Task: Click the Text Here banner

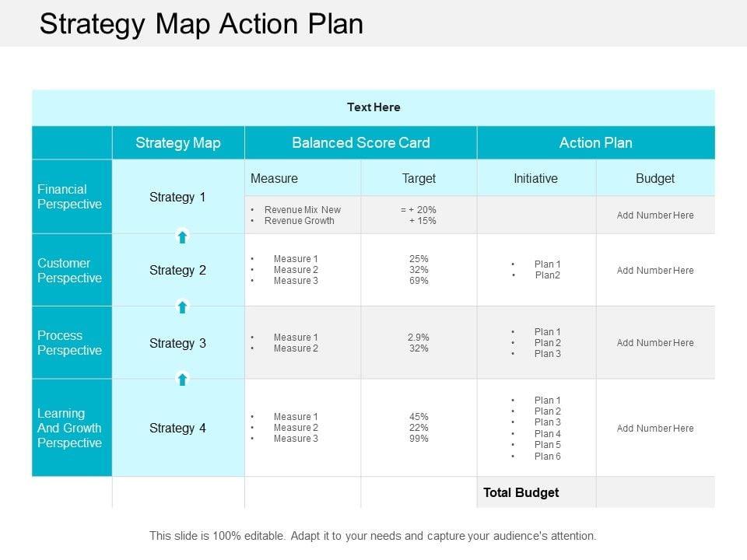Action: 373,107
